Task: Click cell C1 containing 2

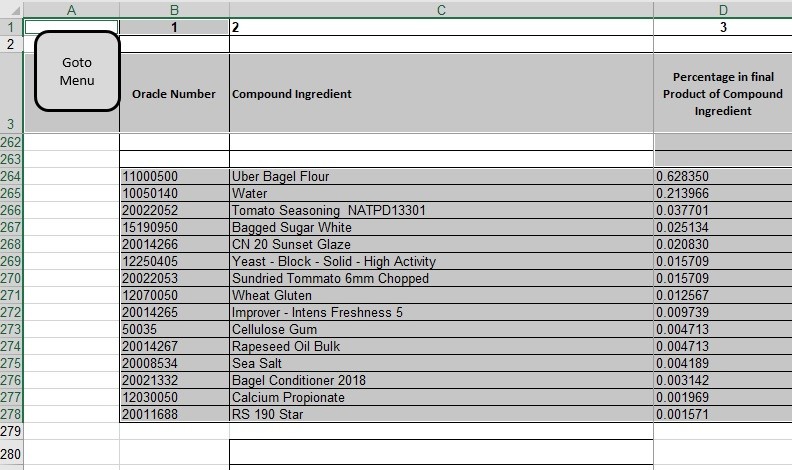Action: [441, 27]
